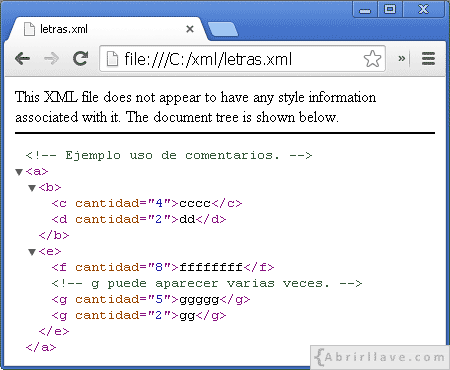Show hidden extensions via double chevron
Screen dimensions: 450x370
[402, 59]
